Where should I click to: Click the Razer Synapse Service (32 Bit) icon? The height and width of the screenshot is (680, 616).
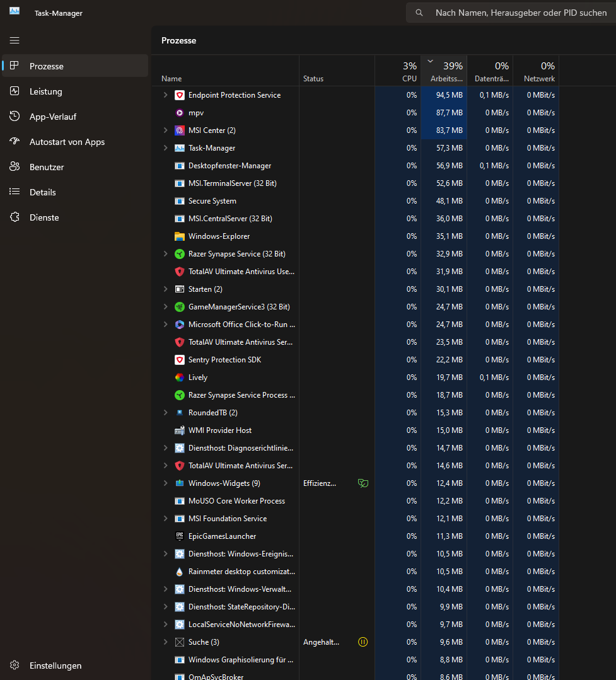click(x=180, y=254)
